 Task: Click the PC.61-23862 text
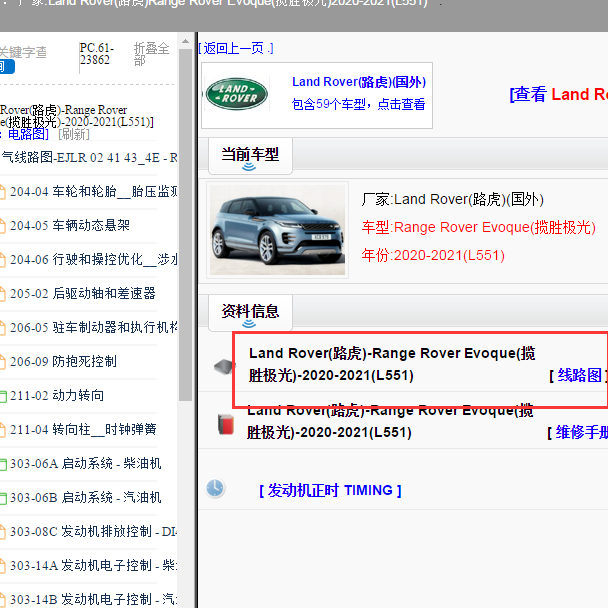pos(97,54)
